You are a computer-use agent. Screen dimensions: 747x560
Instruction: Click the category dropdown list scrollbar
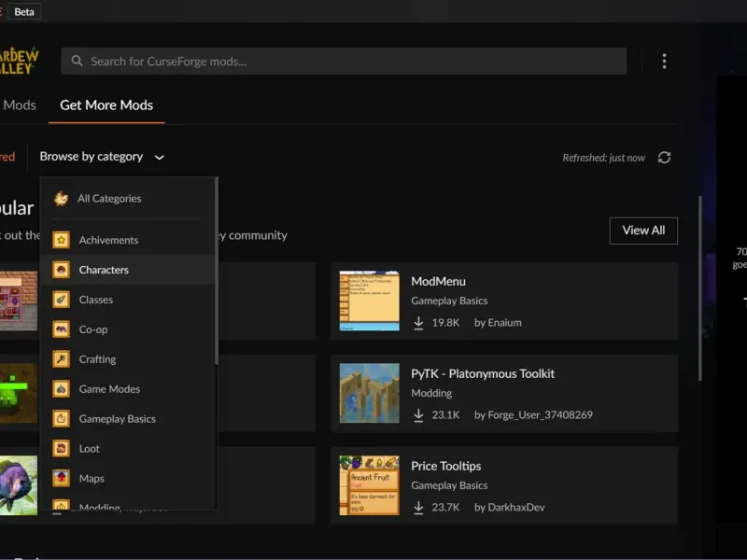coord(217,271)
